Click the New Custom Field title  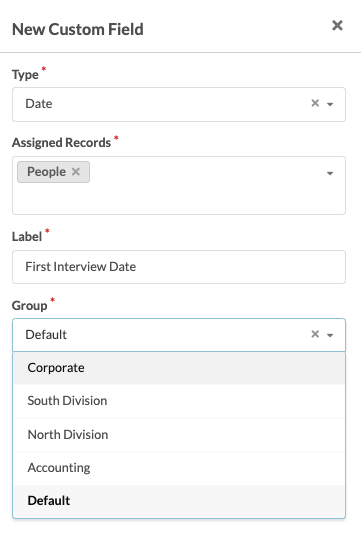78,29
